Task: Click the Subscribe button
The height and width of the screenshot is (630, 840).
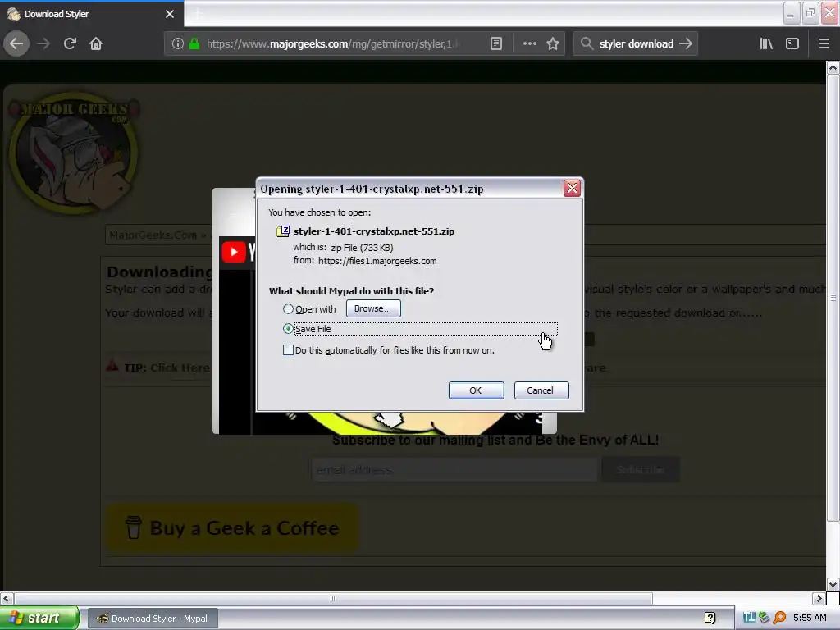Action: coord(641,470)
